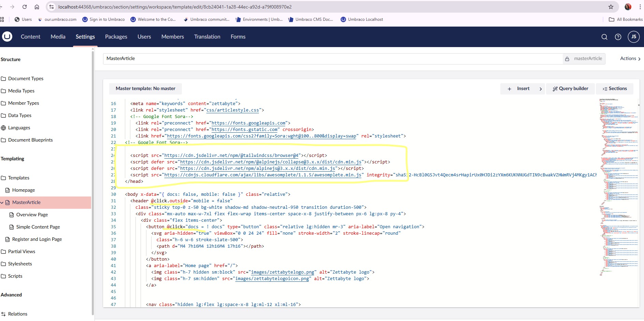Click the Relations arrows icon
The width and height of the screenshot is (644, 321).
click(x=3, y=314)
